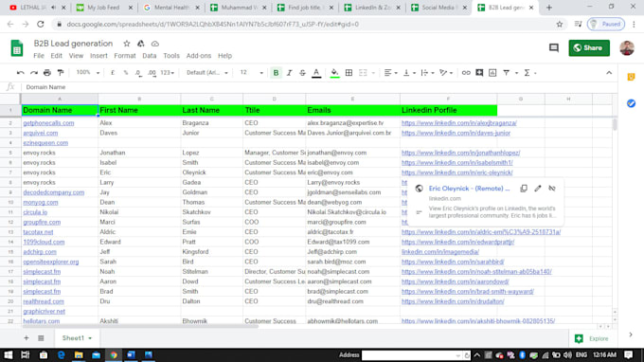Click the Insert link icon
This screenshot has width=644, height=362.
(466, 73)
